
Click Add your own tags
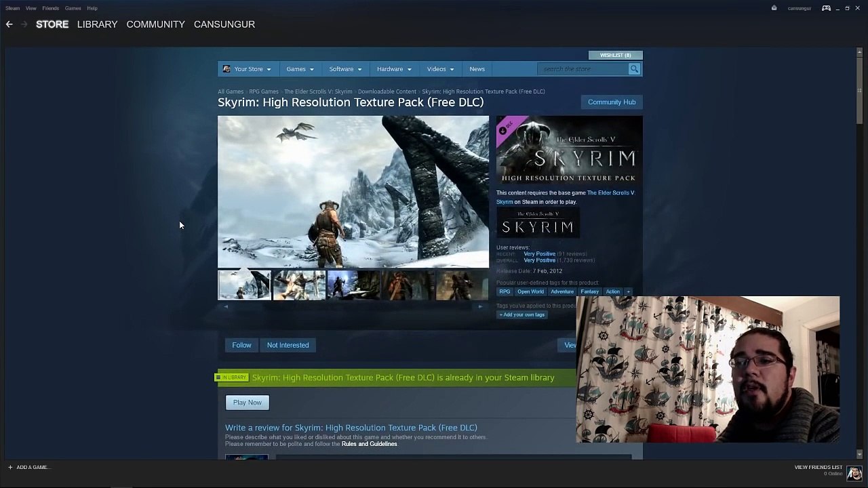(x=522, y=314)
